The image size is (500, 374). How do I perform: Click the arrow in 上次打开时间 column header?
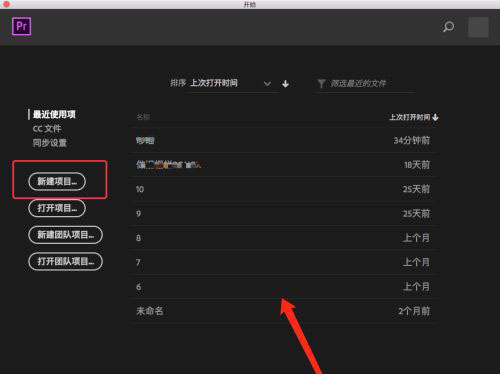tap(435, 117)
